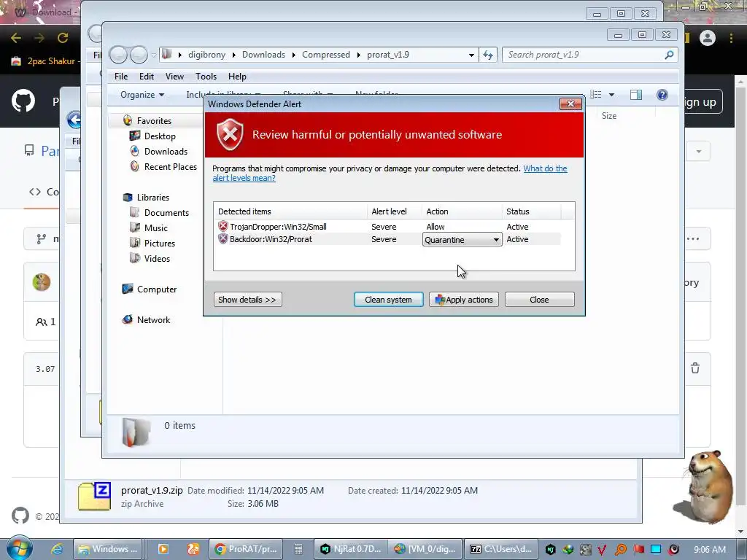
Task: Open Music library in navigation pane
Action: tap(156, 228)
